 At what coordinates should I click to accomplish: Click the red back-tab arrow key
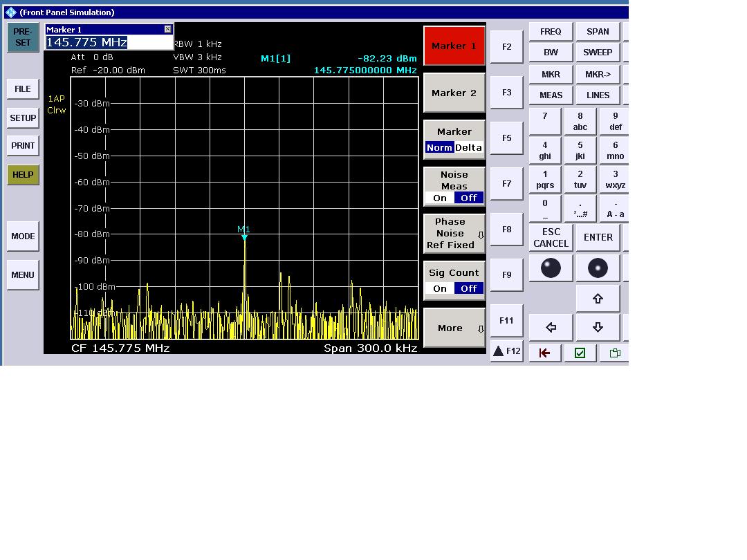tap(544, 353)
